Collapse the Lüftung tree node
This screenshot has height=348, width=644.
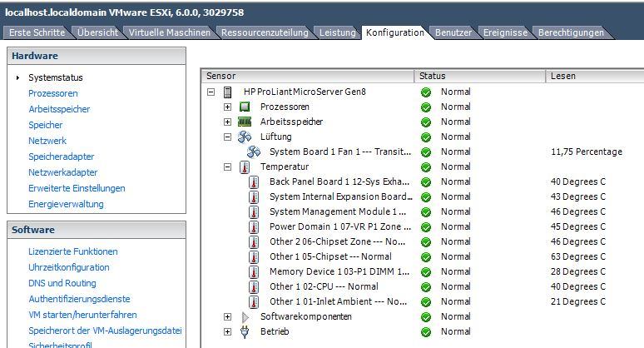227,137
